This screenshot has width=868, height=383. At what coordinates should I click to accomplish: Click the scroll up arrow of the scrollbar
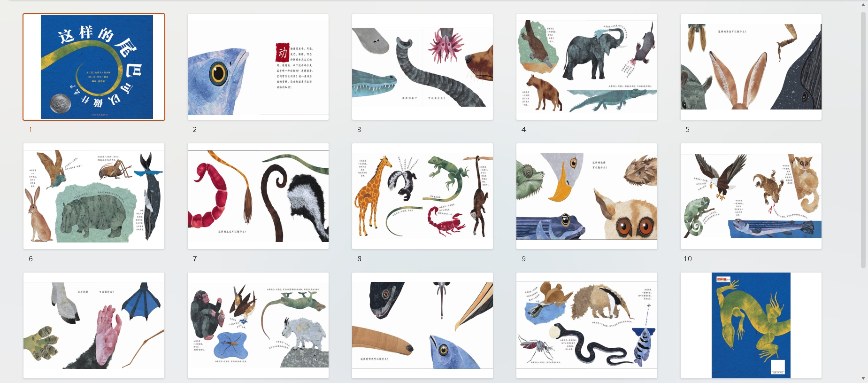point(863,4)
